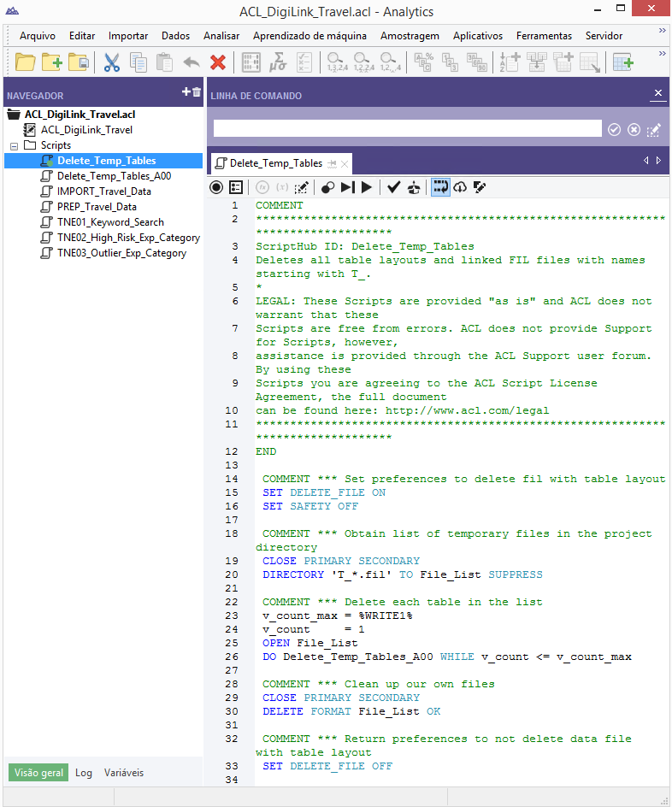This screenshot has height=807, width=672.
Task: Click the Step through script icon
Action: click(348, 187)
